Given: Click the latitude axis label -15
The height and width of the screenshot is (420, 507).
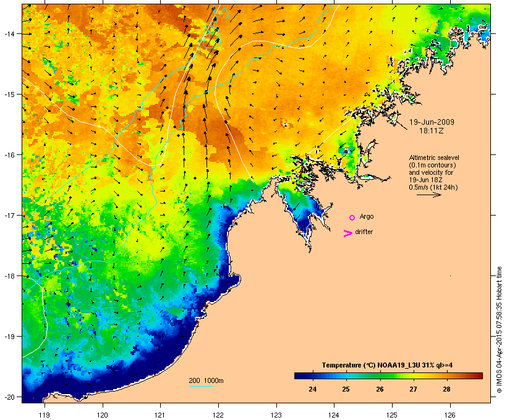Looking at the screenshot, I should pyautogui.click(x=9, y=94).
